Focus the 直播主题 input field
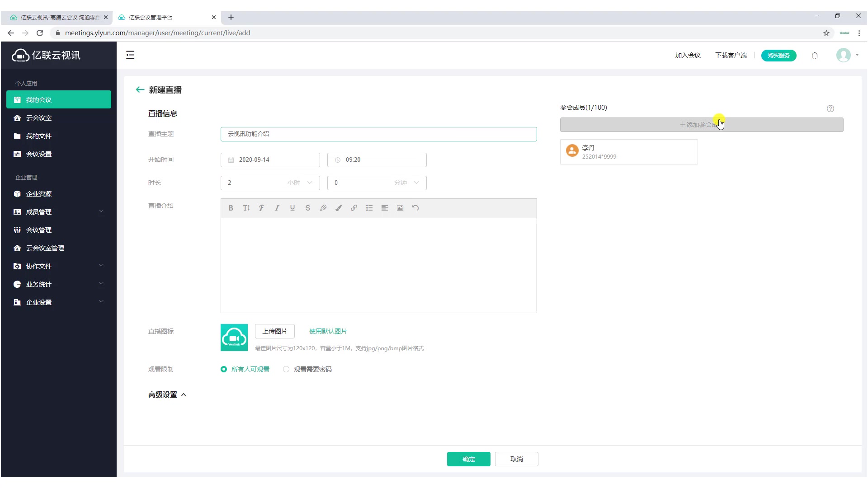 (x=378, y=134)
